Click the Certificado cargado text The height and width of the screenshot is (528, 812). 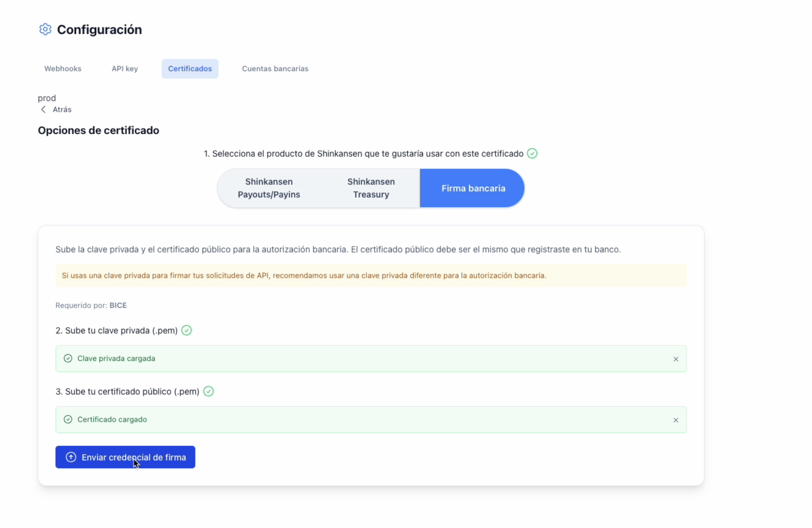[x=112, y=420]
